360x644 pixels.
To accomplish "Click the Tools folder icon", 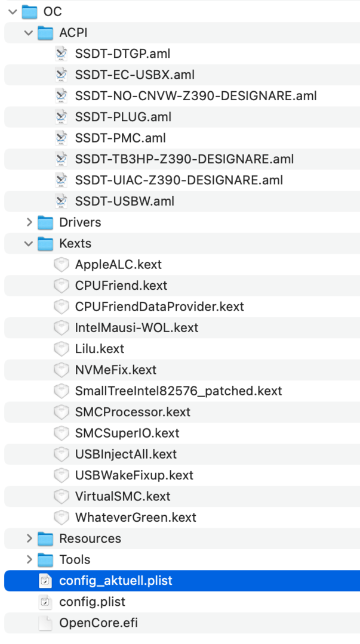I will pyautogui.click(x=45, y=560).
